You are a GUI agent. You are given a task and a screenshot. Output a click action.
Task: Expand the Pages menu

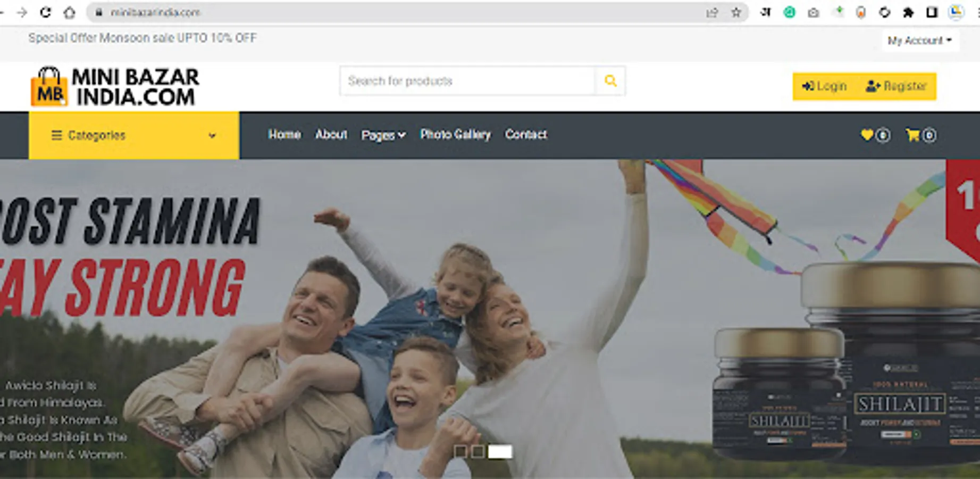383,135
